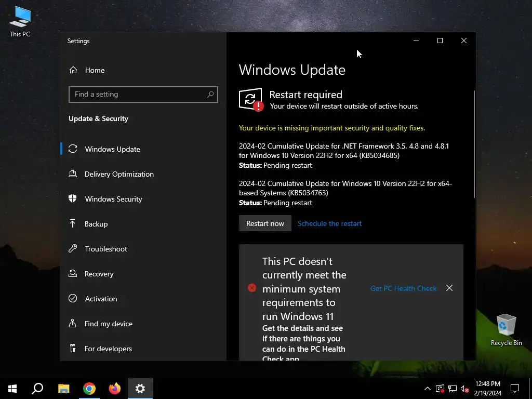
Task: Click the muted volume tray icon
Action: (x=464, y=389)
